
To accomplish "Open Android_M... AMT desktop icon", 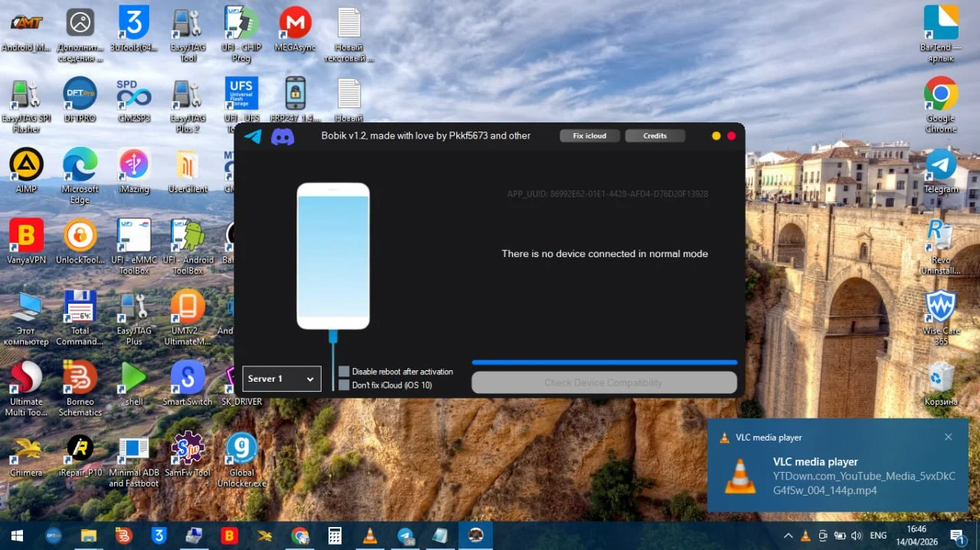I will point(27,31).
